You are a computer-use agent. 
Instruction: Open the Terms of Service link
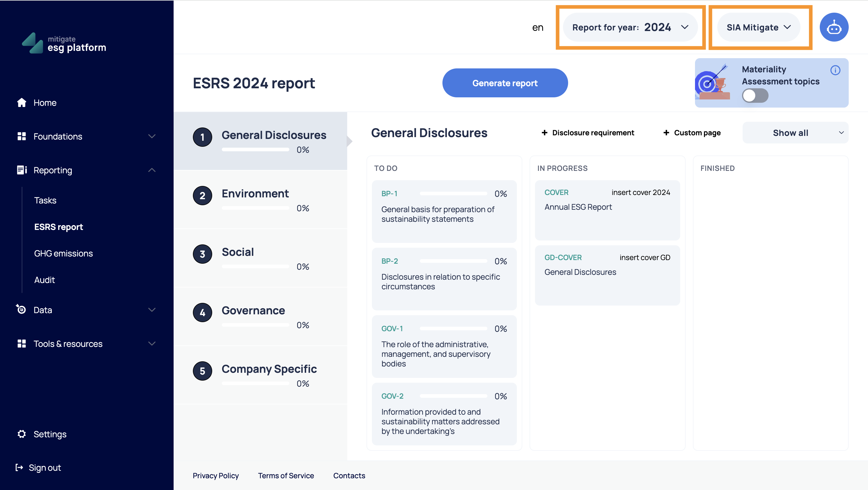coord(286,476)
